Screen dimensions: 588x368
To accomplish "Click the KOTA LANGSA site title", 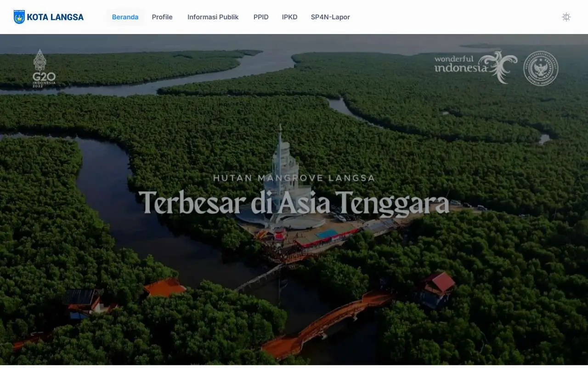I will pyautogui.click(x=55, y=17).
